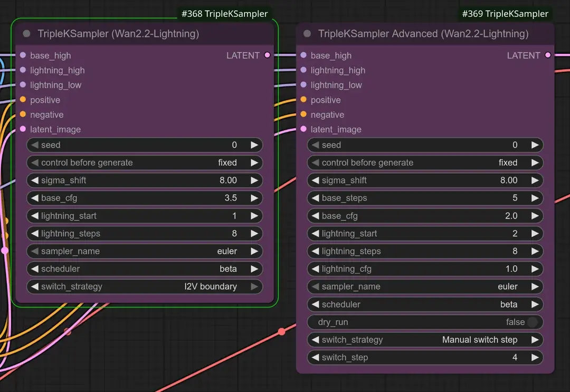Decrease switch_step value with left arrow
Viewport: 570px width, 392px height.
click(x=316, y=357)
